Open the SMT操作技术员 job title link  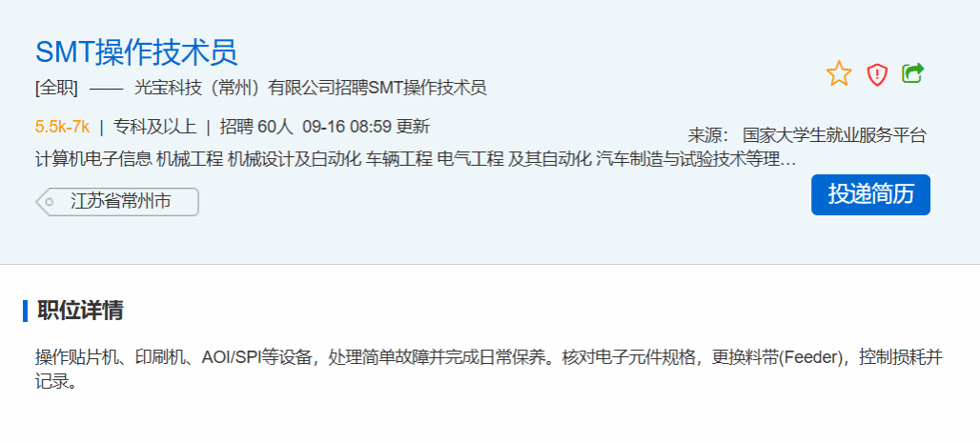[x=136, y=51]
